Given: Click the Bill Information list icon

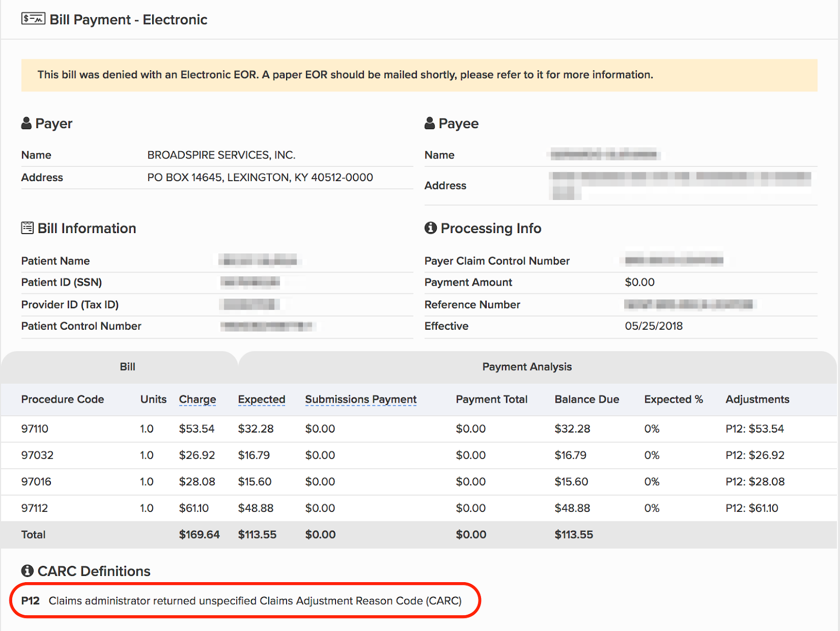Looking at the screenshot, I should [27, 228].
